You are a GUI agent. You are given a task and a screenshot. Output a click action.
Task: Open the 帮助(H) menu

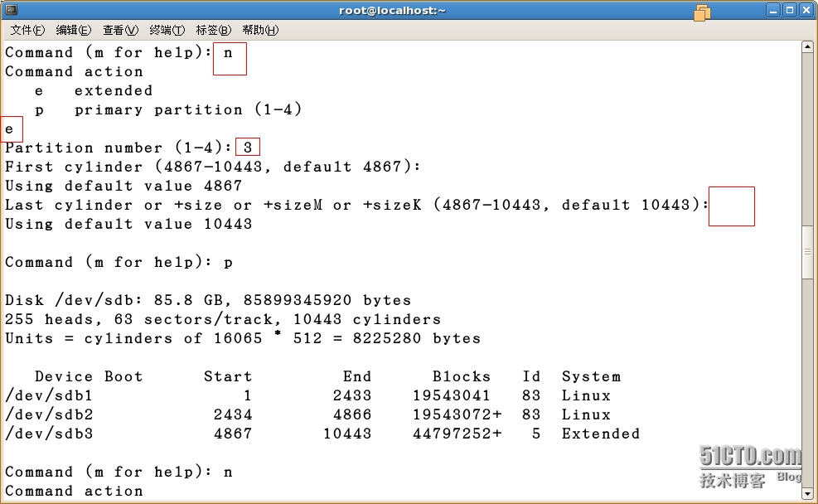point(260,31)
